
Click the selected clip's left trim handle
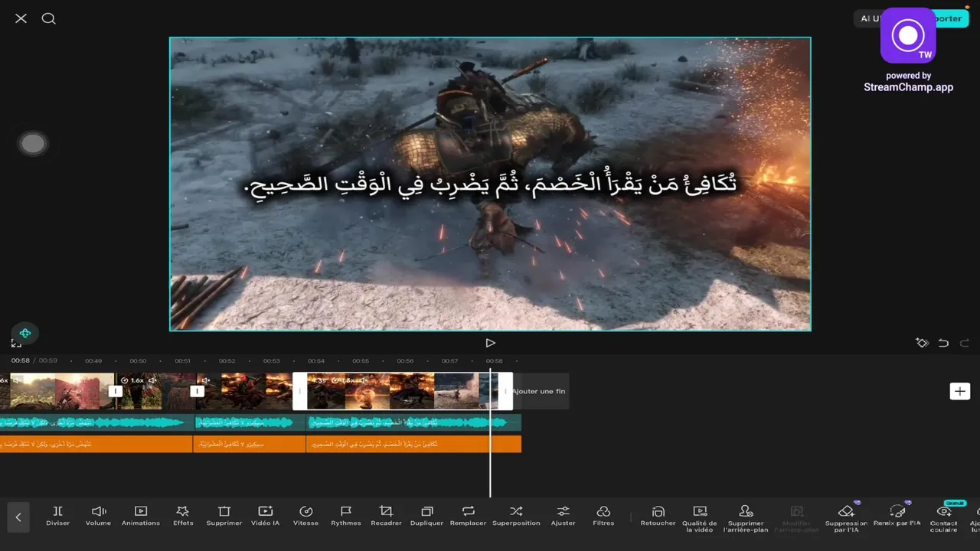tap(300, 391)
